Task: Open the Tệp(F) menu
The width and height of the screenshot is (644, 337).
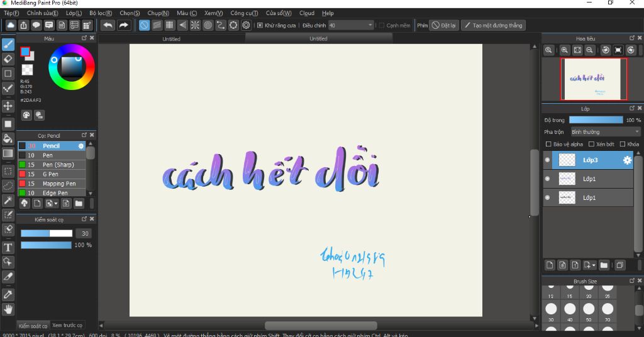Action: point(11,13)
